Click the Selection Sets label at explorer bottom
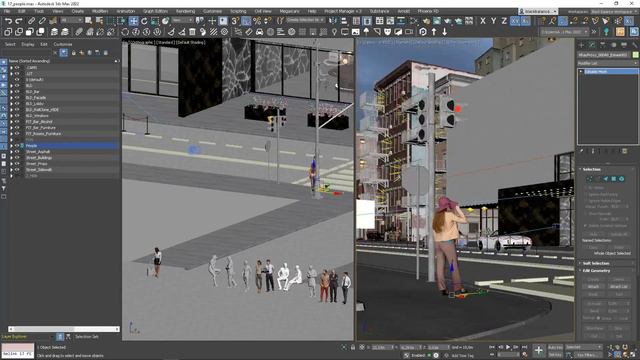640x360 pixels. tap(87, 337)
